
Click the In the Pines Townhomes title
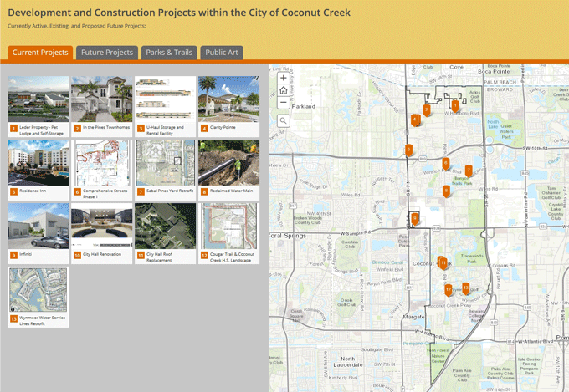(105, 128)
